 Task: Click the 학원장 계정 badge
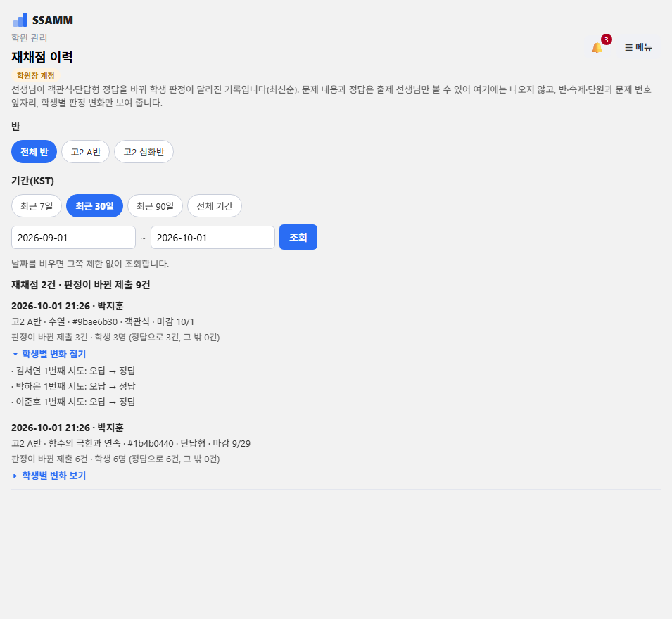point(36,76)
